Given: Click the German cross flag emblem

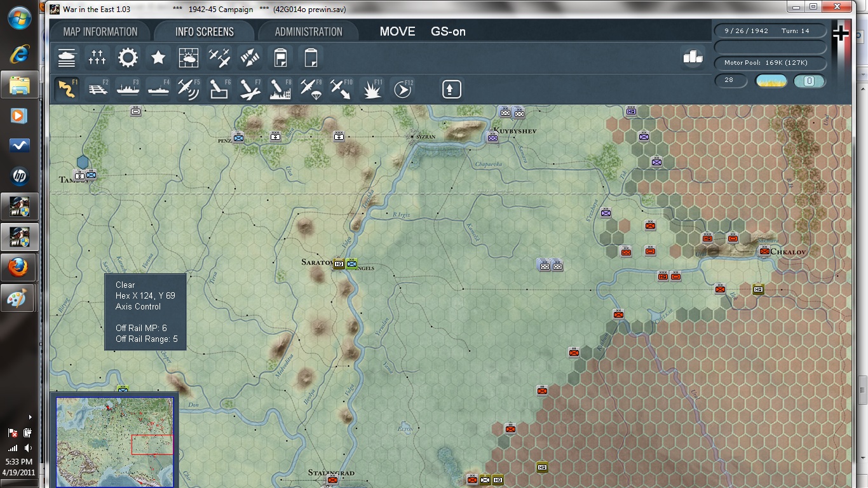Looking at the screenshot, I should coord(841,33).
